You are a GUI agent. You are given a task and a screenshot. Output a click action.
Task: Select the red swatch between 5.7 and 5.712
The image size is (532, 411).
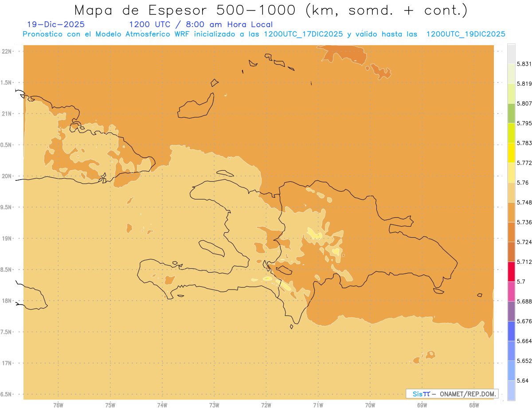(x=511, y=271)
